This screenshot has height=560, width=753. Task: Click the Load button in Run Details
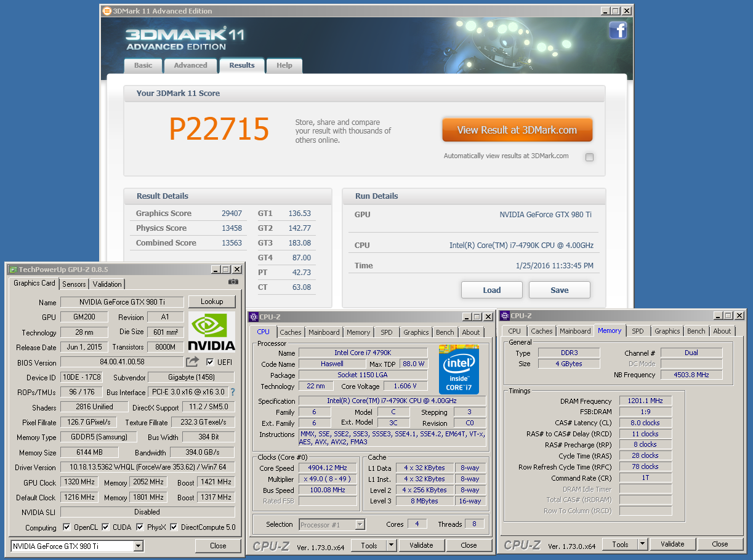492,290
